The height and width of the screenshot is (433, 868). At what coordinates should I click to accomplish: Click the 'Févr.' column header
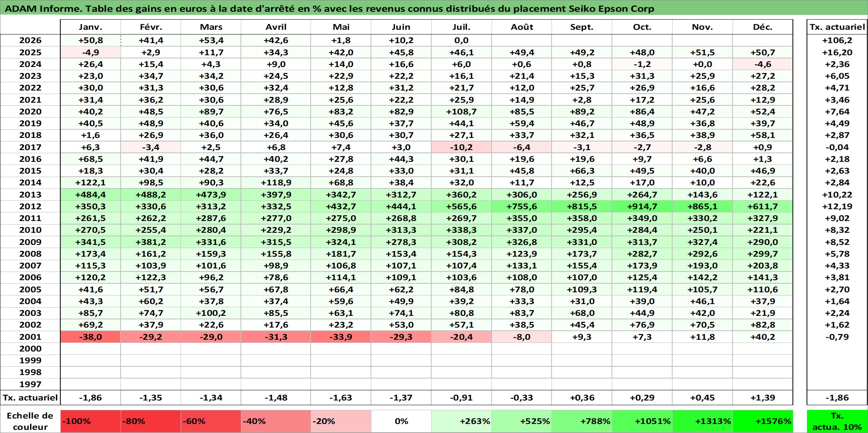151,27
